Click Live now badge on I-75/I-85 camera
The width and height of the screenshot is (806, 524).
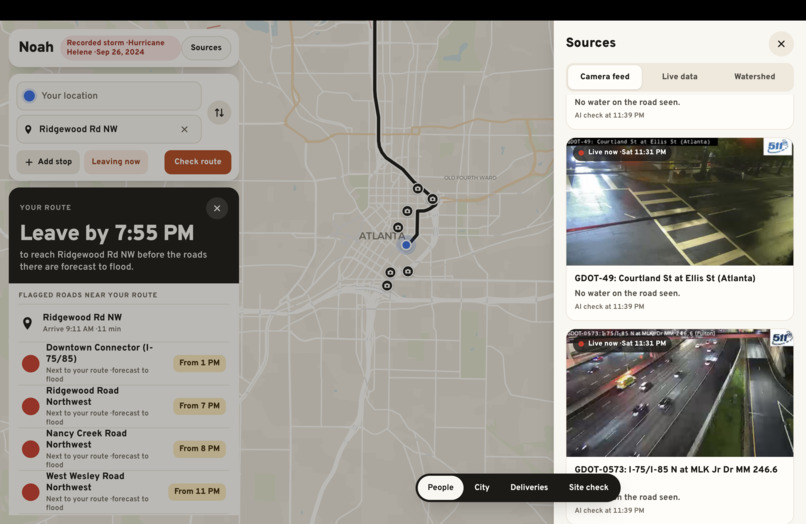tap(622, 344)
